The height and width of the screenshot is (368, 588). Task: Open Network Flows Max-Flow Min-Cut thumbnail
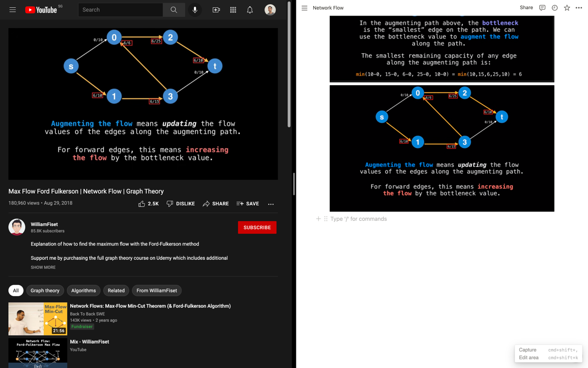pos(38,319)
